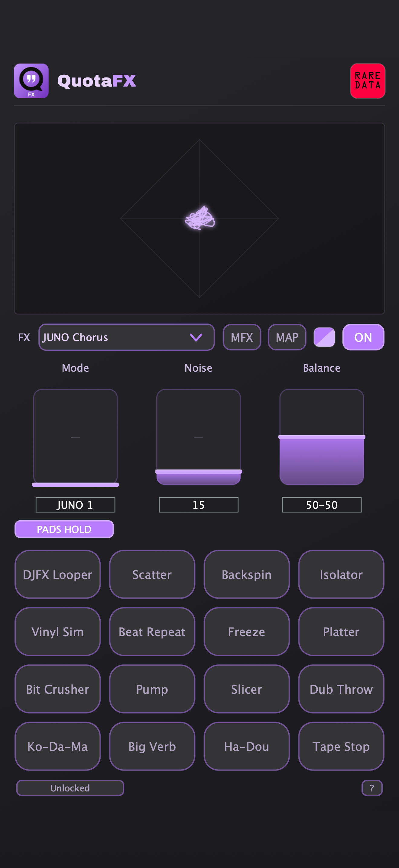
Task: Click the Noise value field showing 15
Action: [199, 505]
